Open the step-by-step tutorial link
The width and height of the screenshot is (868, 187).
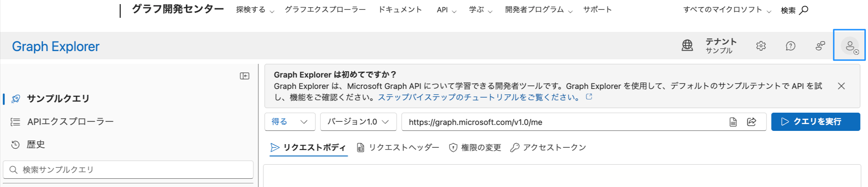pos(479,97)
